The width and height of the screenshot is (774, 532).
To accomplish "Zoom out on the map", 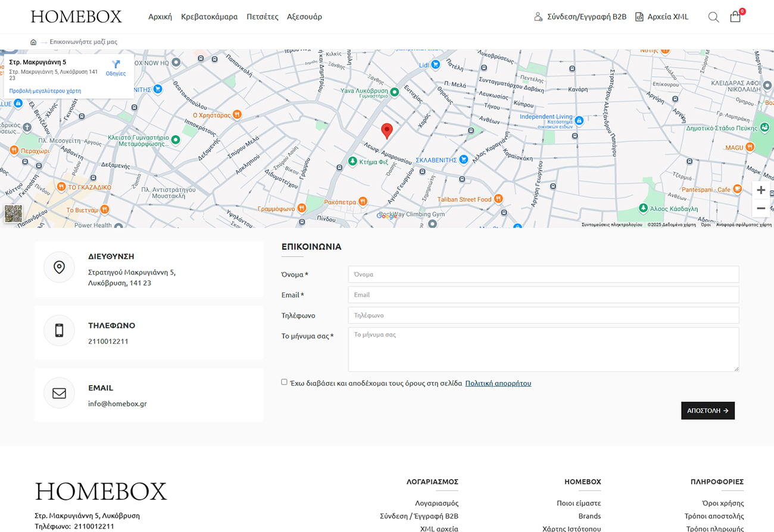I will tap(761, 208).
